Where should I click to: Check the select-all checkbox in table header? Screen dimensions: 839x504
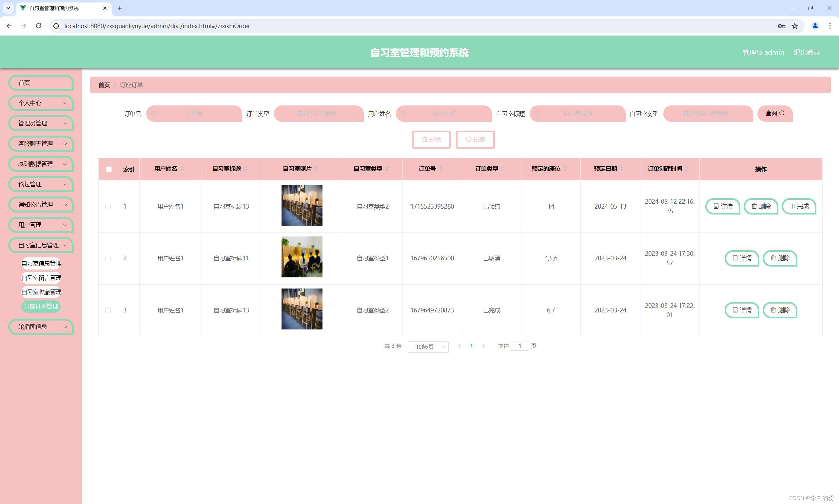click(109, 169)
